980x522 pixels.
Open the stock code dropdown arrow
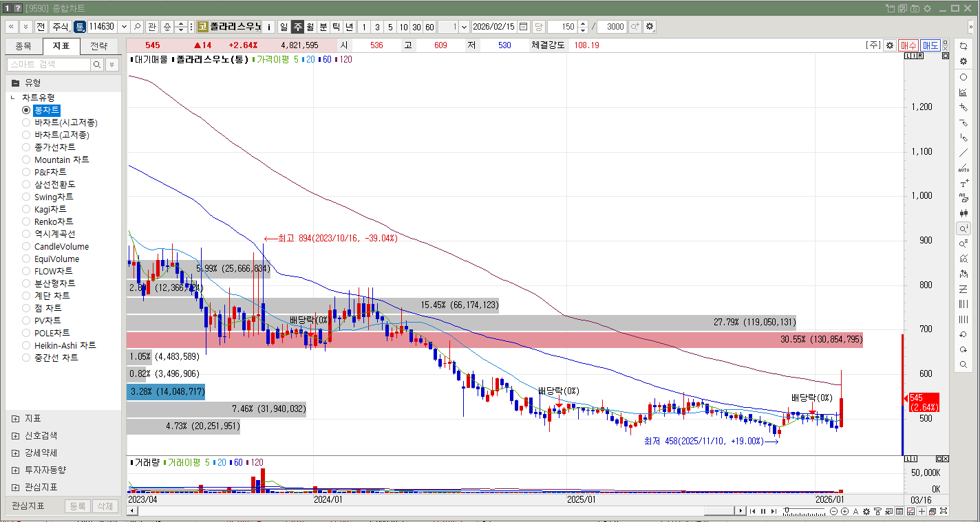(x=124, y=27)
